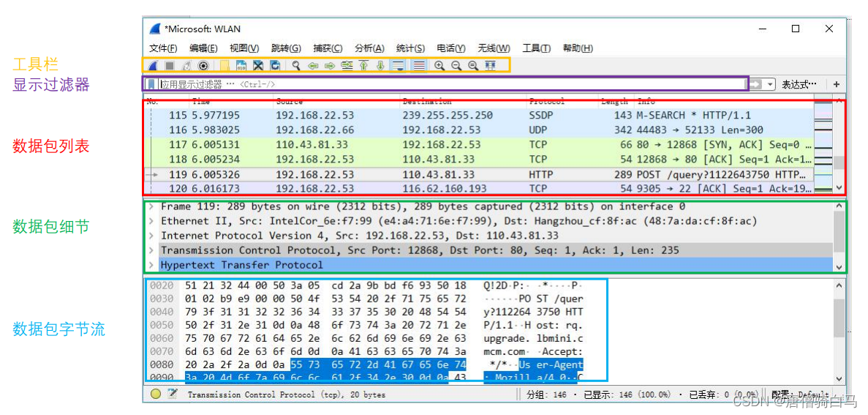Select packet 117 SYN, ACK row
This screenshot has height=415, width=868.
[479, 145]
